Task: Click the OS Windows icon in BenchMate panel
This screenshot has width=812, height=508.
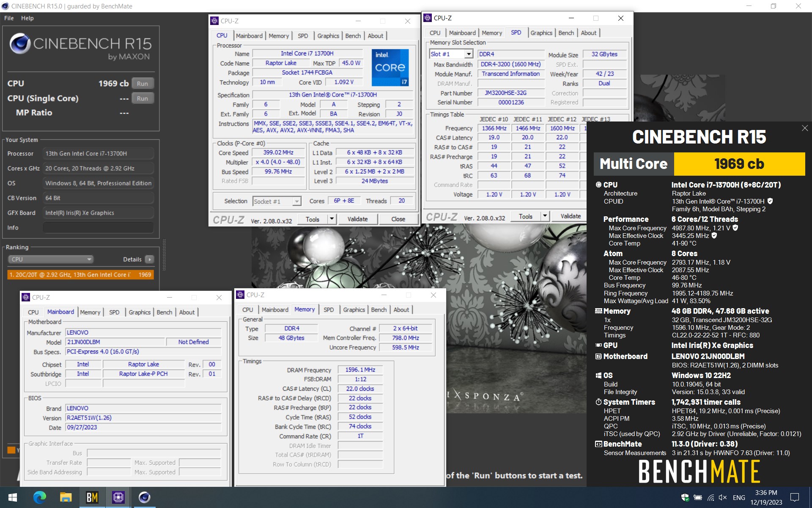Action: [598, 375]
